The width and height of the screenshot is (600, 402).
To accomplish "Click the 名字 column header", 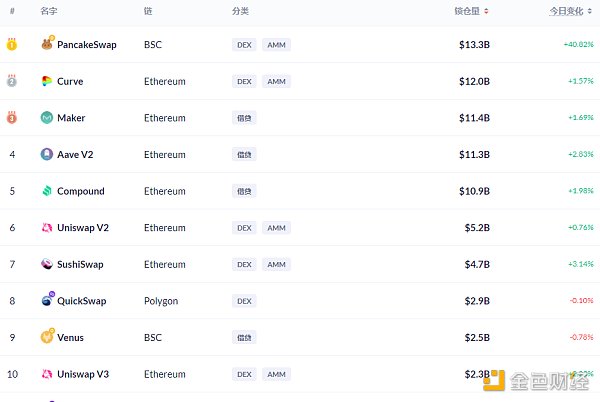I will click(x=48, y=11).
